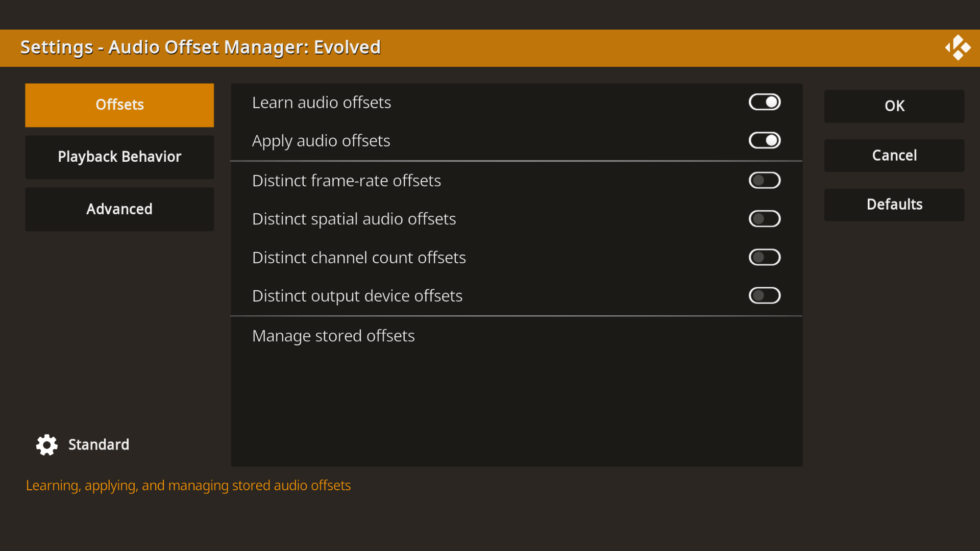Select the Offsets category tab

click(x=119, y=105)
